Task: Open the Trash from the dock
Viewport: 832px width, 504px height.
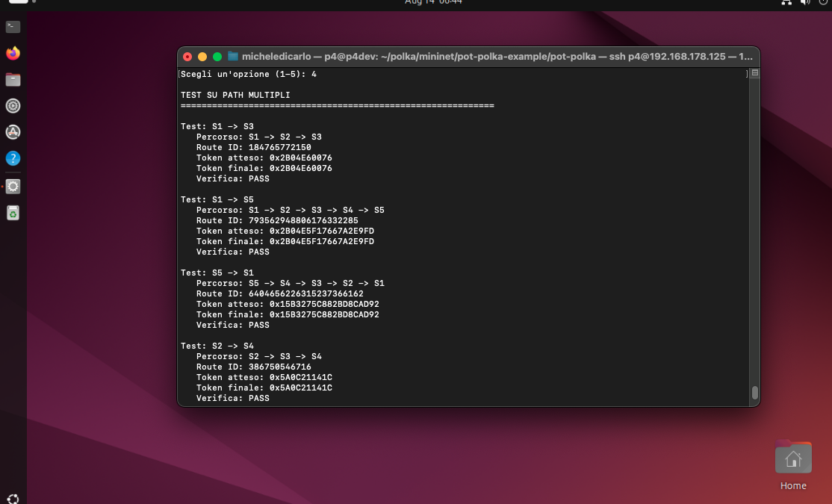Action: click(13, 213)
